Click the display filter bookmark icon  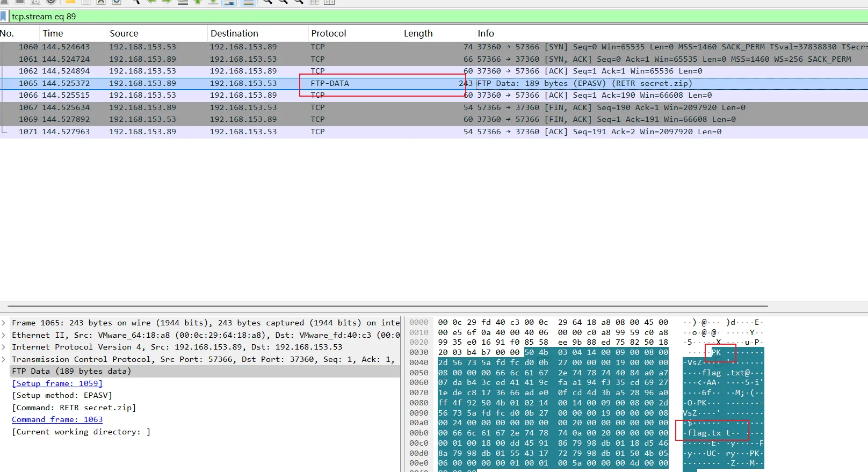click(x=4, y=17)
